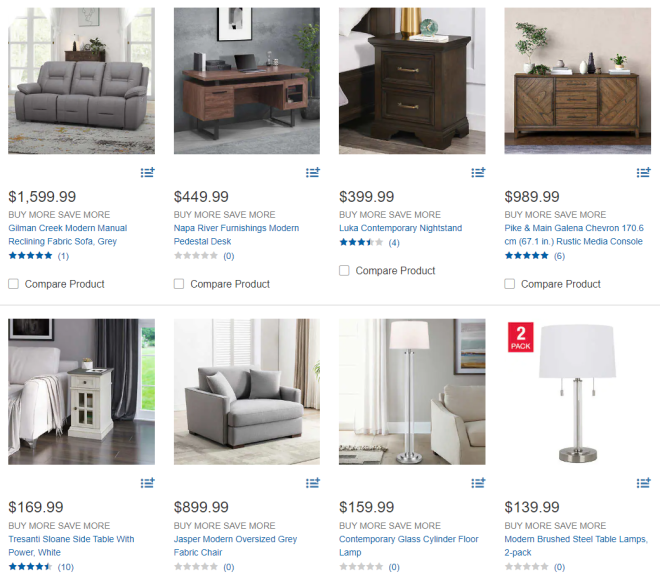Click add-to-list icon for Galena Media Console
Image resolution: width=660 pixels, height=579 pixels.
[x=644, y=172]
